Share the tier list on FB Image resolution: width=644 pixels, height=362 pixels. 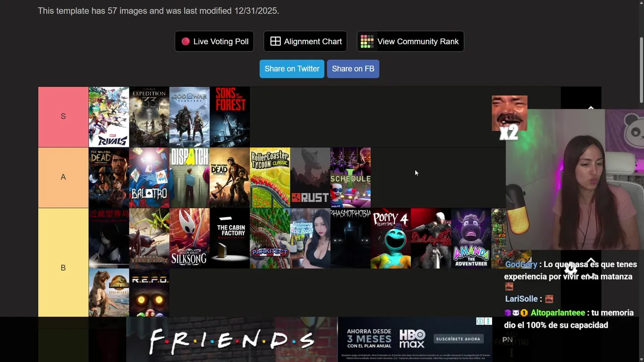pos(353,69)
